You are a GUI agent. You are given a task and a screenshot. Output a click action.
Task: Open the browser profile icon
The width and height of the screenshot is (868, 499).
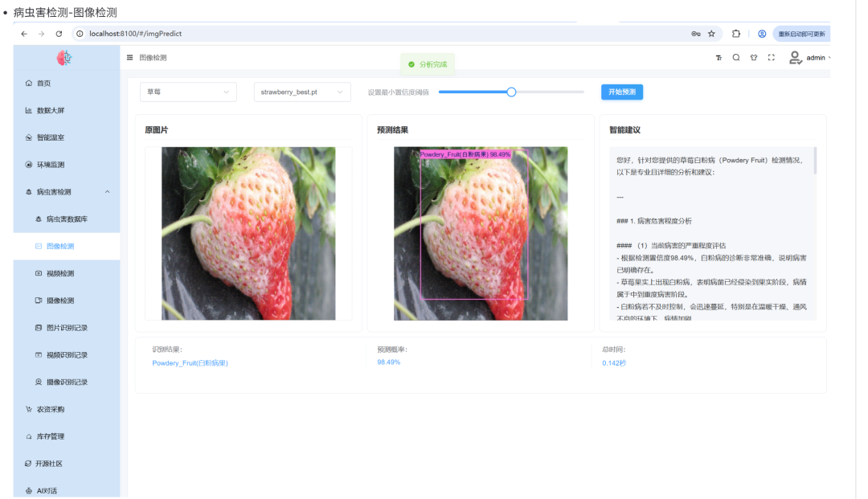762,34
